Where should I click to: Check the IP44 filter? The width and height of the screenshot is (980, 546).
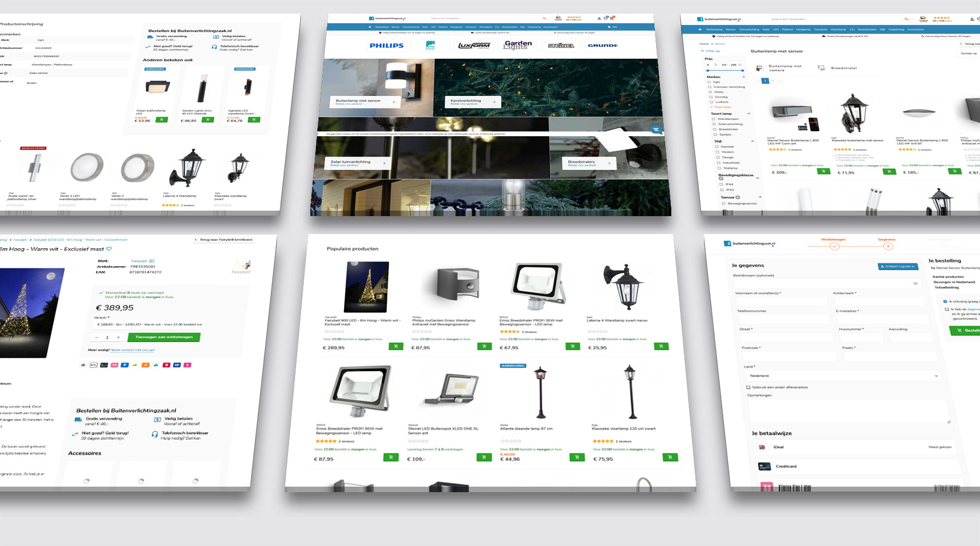[x=721, y=185]
